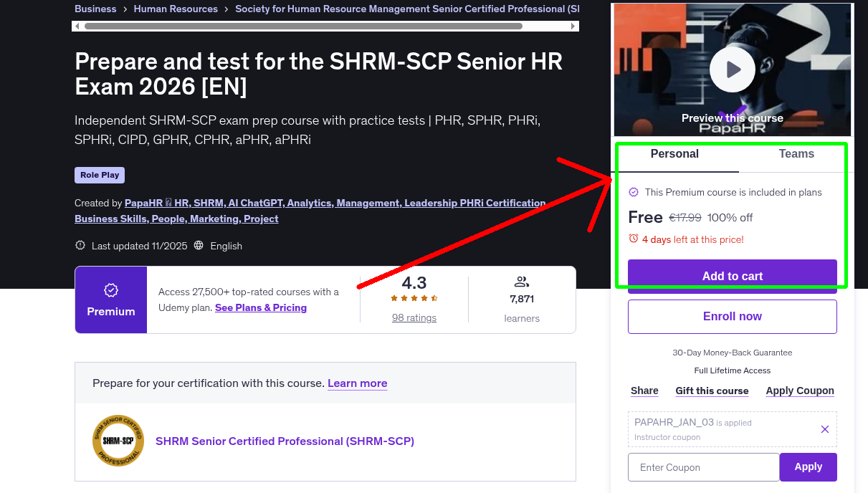The height and width of the screenshot is (493, 868).
Task: Open Gift this course
Action: (x=712, y=391)
